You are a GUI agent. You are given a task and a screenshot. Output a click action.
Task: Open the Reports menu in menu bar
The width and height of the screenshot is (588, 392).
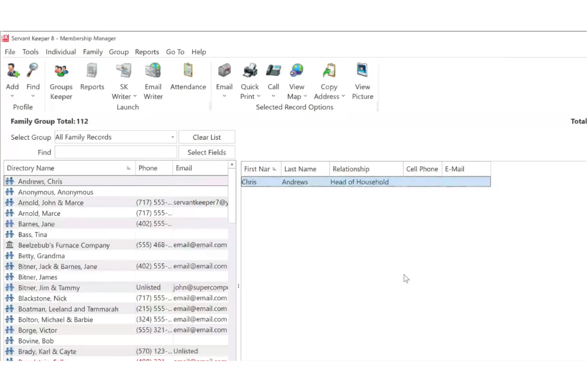click(x=147, y=52)
